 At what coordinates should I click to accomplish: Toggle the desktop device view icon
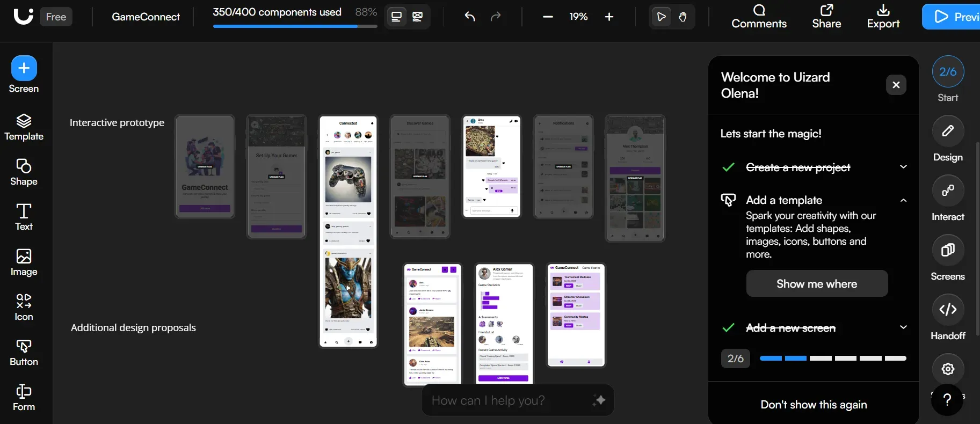tap(396, 17)
